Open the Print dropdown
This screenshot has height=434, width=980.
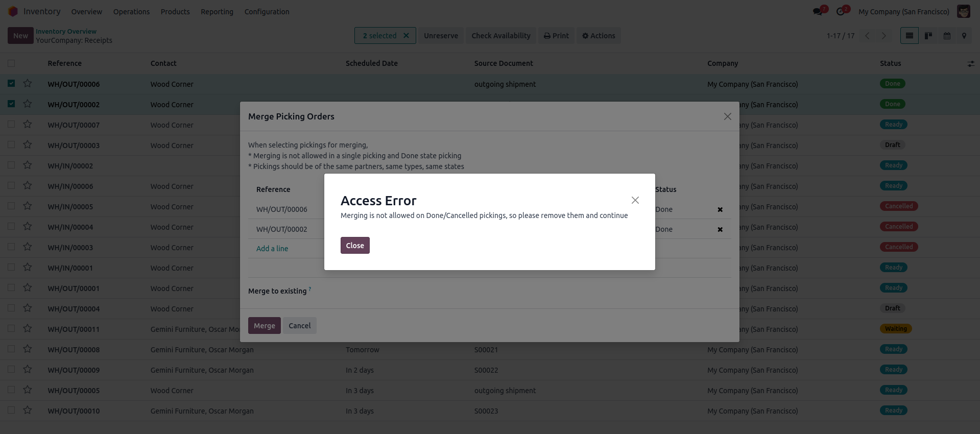(556, 36)
